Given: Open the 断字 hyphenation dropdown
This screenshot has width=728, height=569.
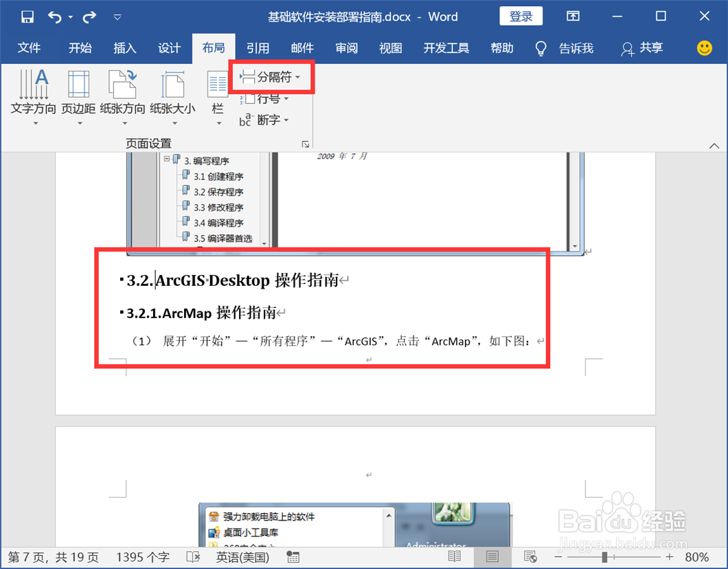Looking at the screenshot, I should (x=264, y=120).
